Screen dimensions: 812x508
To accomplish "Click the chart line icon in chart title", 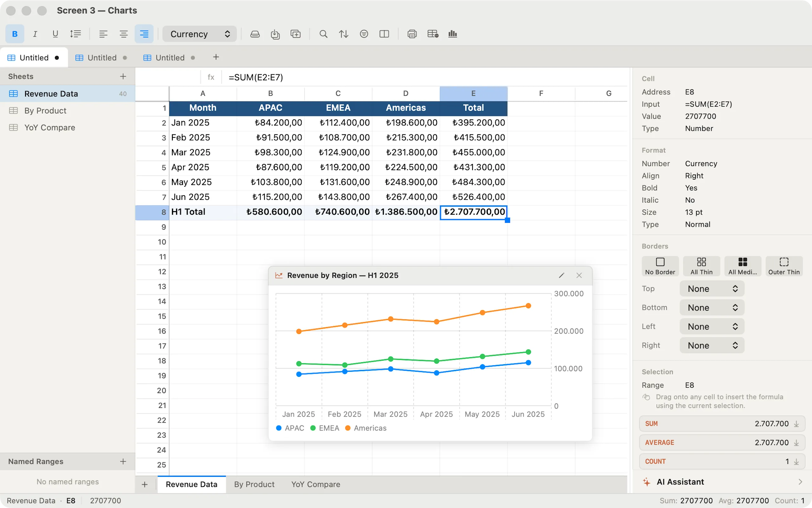I will click(279, 276).
